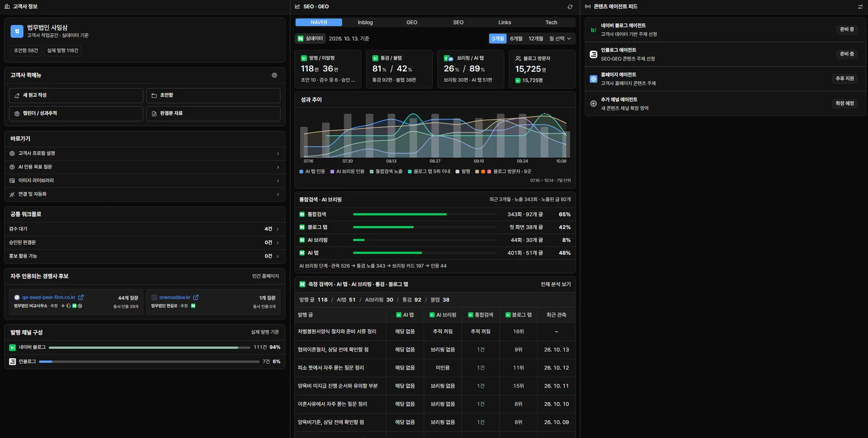Open the Links tab
Screen dimensions: 868x438
pyautogui.click(x=505, y=22)
